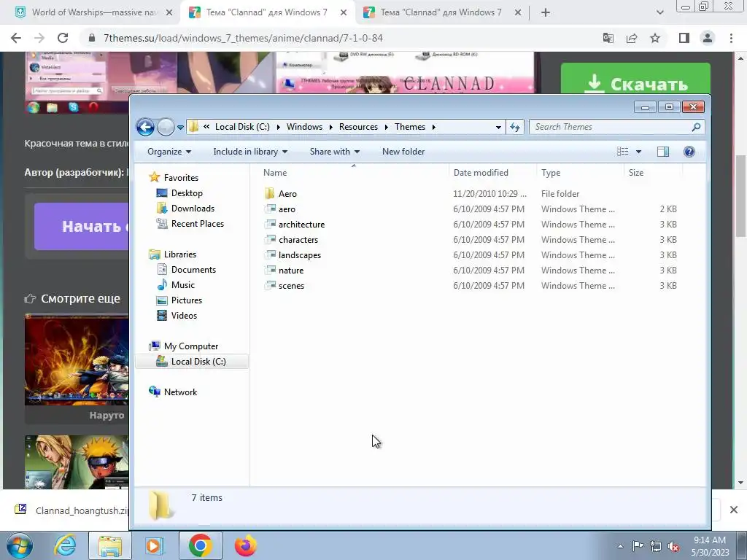Select Network in navigation pane

pos(180,392)
